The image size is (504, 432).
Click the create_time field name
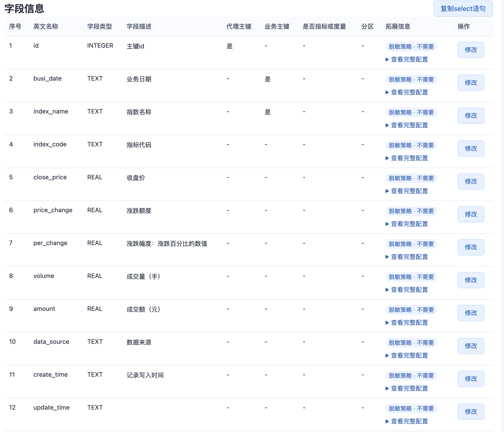[x=51, y=375]
